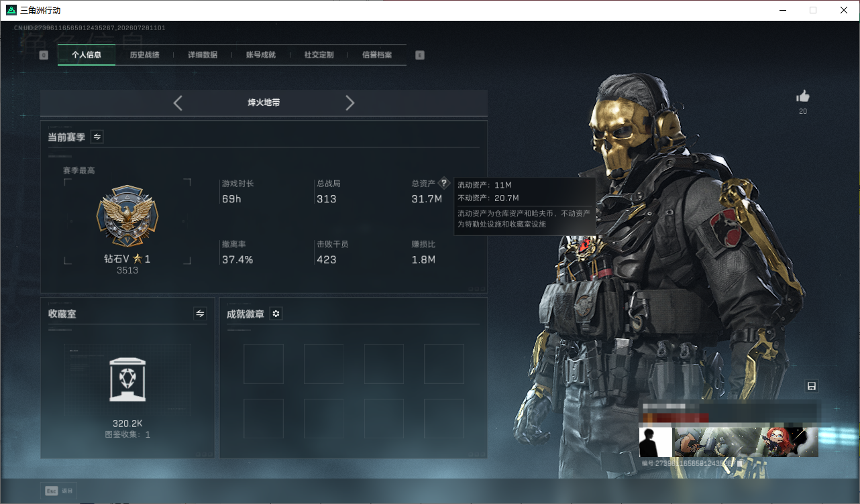Click the 31.7M total assets value

(427, 199)
